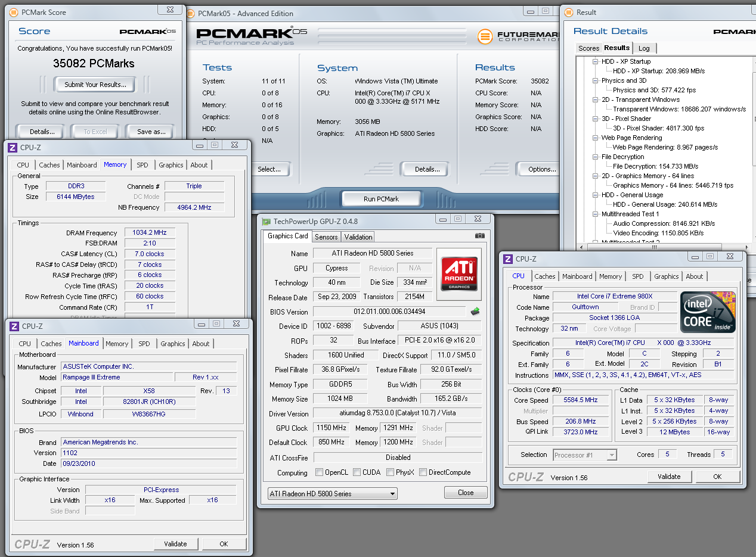This screenshot has height=557, width=756.
Task: Click the DRAM Frequency 1034.2 MHz field
Action: 150,233
